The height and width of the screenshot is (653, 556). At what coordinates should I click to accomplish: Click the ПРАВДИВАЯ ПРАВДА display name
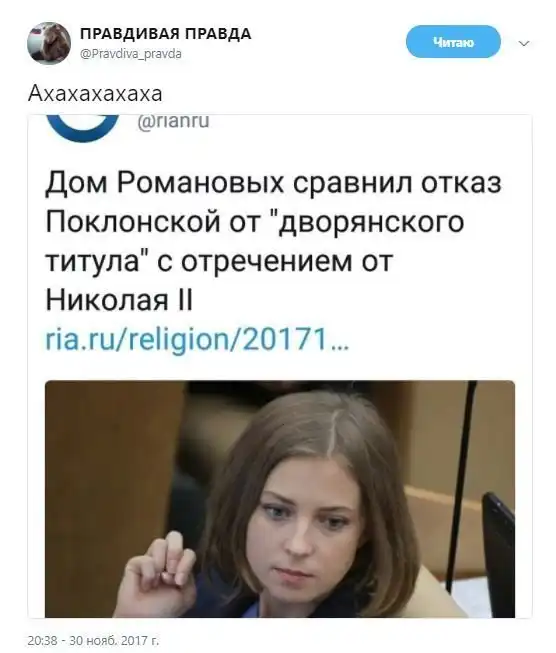pyautogui.click(x=165, y=34)
